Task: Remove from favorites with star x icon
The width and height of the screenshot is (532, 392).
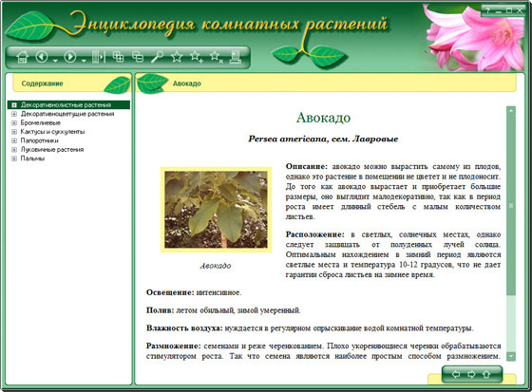Action: pyautogui.click(x=217, y=57)
